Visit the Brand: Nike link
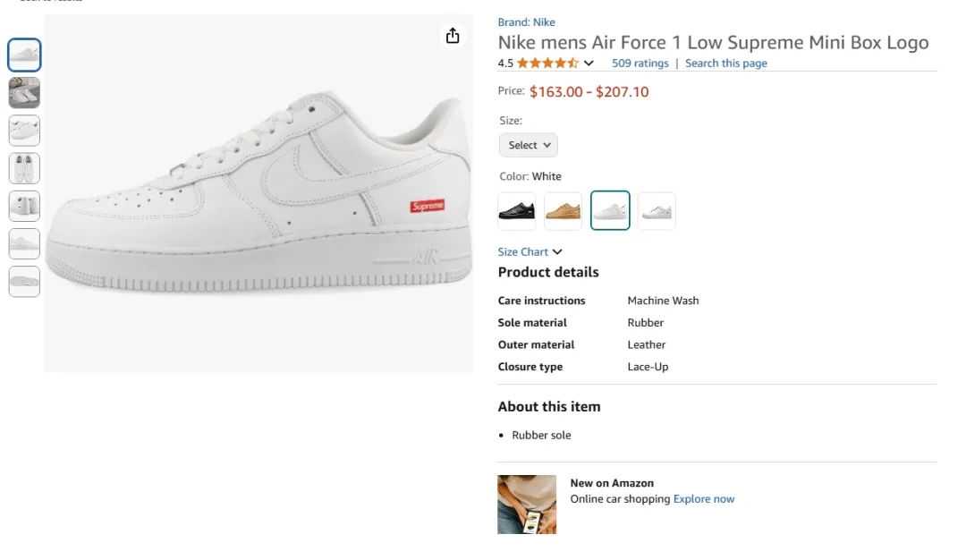This screenshot has width=966, height=560. tap(526, 22)
